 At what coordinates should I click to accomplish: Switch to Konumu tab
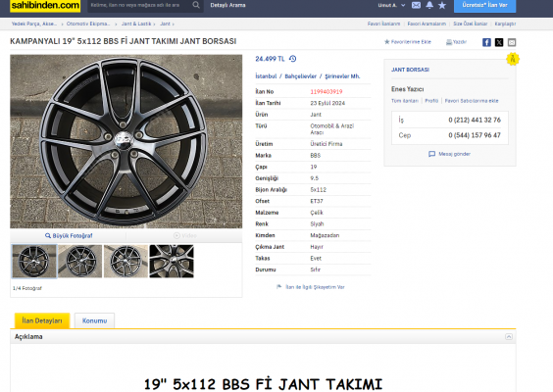coord(94,320)
